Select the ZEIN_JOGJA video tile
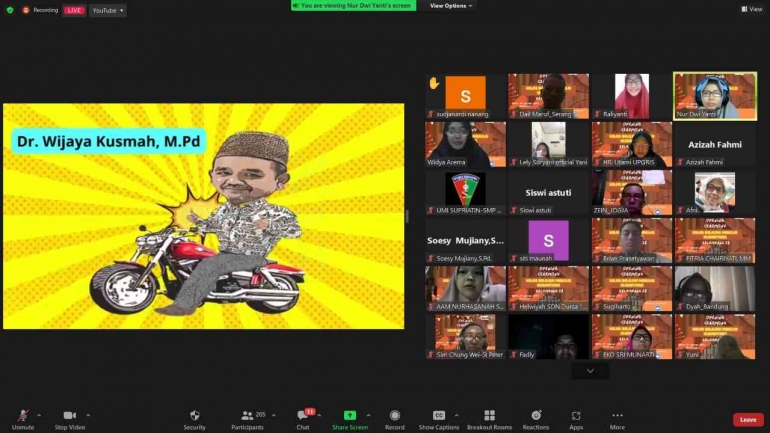 632,192
